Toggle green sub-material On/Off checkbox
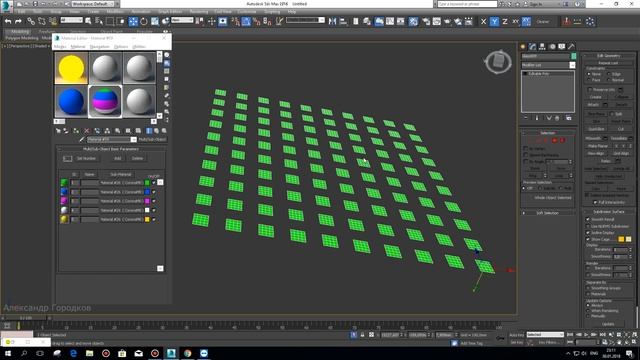The image size is (640, 360). 154,182
